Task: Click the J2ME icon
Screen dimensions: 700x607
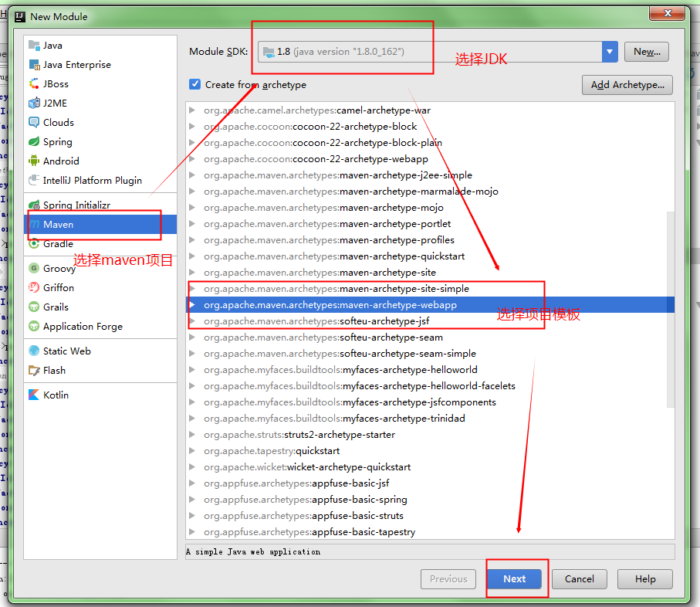Action: (34, 103)
